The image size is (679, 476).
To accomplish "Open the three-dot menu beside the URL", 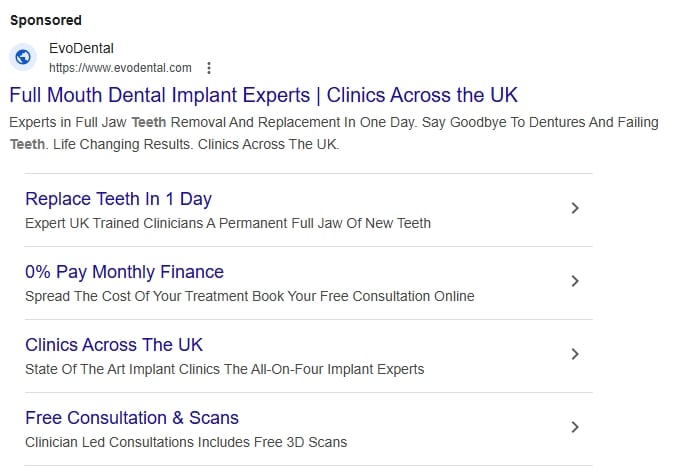I will click(x=209, y=68).
